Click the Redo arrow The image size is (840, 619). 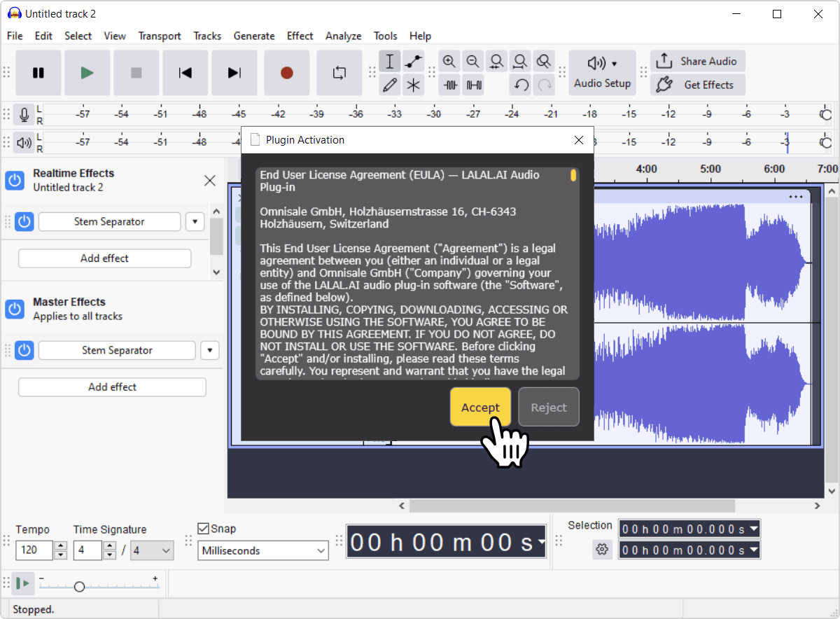(x=543, y=85)
